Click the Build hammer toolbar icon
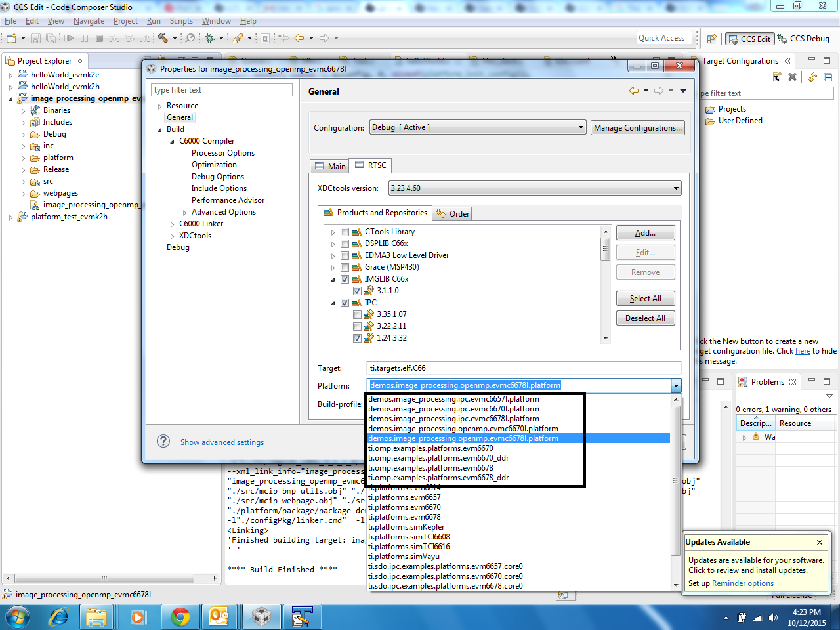840x630 pixels. tap(163, 38)
